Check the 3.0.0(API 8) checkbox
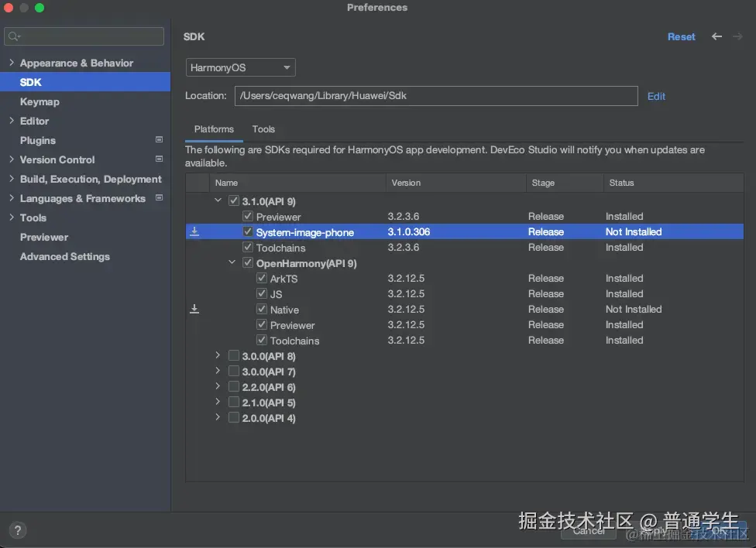The height and width of the screenshot is (548, 756). pyautogui.click(x=234, y=356)
